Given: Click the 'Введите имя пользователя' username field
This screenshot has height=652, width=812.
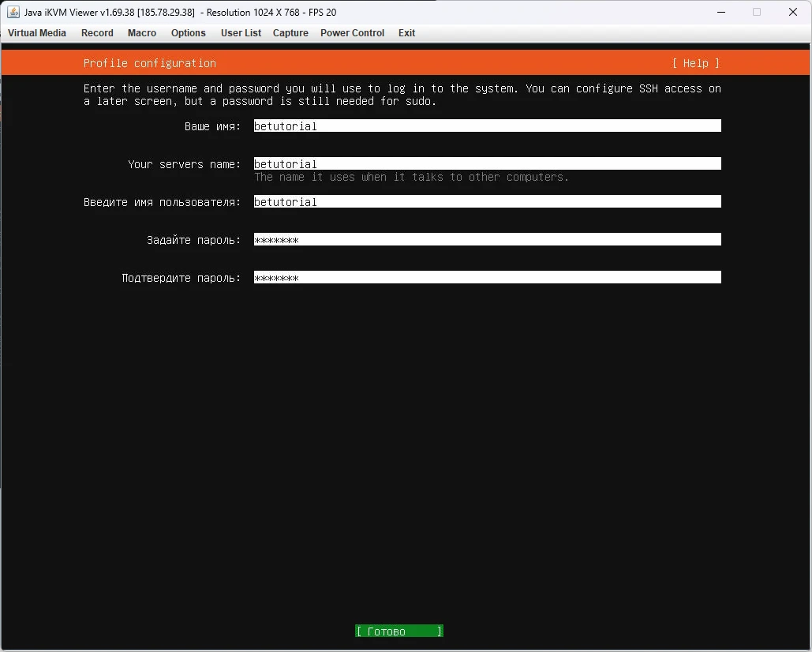Looking at the screenshot, I should (x=487, y=202).
